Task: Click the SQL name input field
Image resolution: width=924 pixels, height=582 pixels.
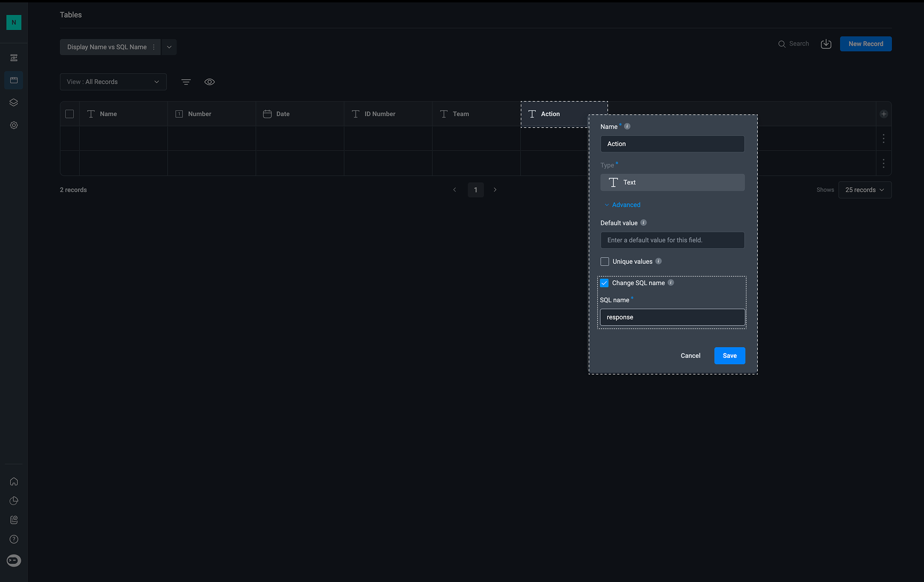Action: point(673,317)
